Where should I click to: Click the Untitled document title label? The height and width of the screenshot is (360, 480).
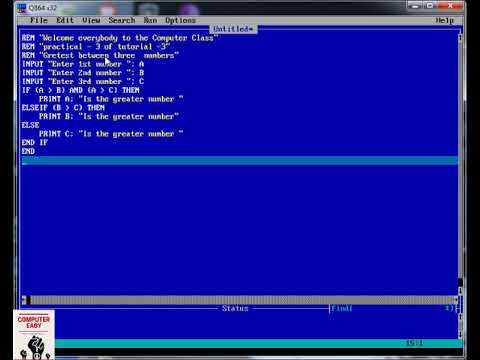tap(233, 29)
